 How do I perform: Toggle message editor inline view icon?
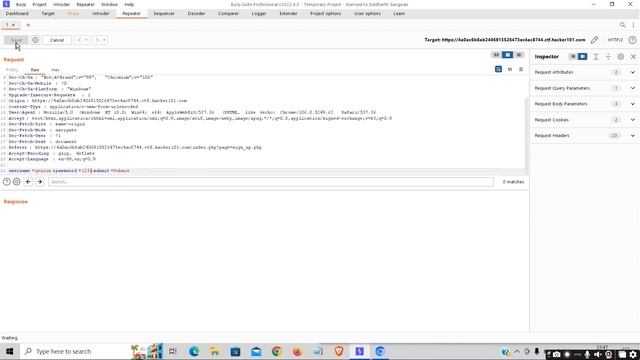[x=498, y=69]
